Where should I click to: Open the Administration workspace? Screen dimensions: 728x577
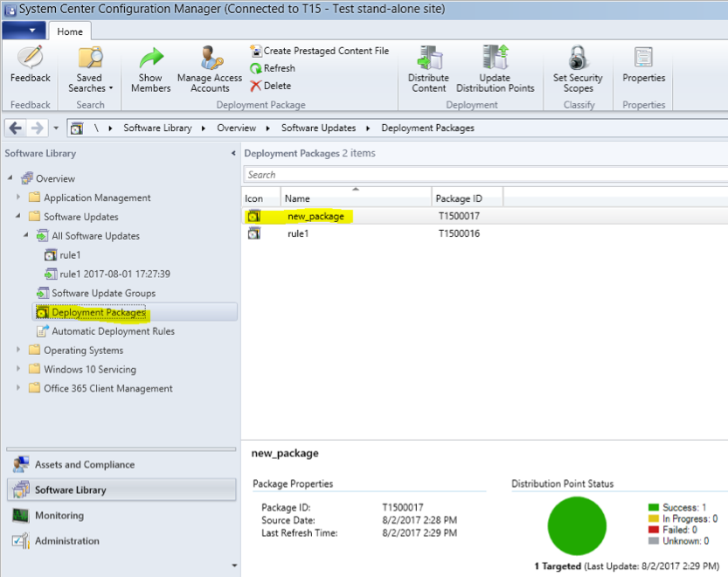point(66,541)
